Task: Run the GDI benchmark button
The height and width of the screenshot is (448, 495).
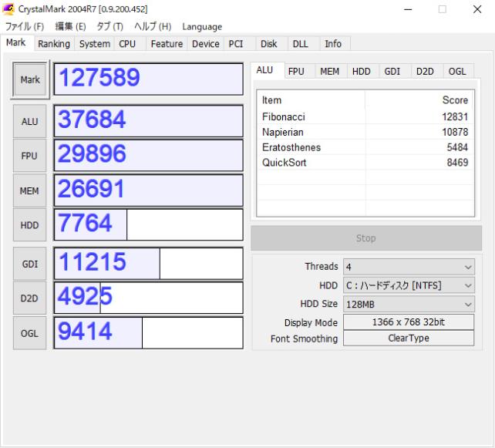Action: pos(29,263)
